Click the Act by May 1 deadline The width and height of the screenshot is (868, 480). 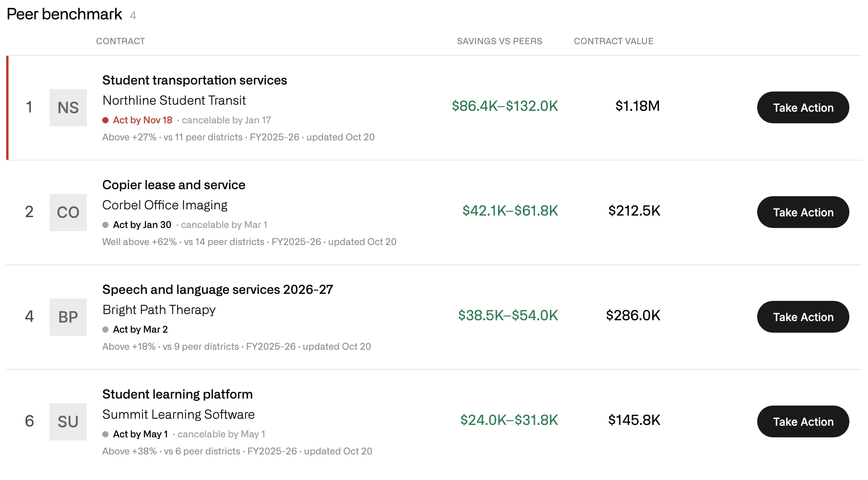coord(140,434)
